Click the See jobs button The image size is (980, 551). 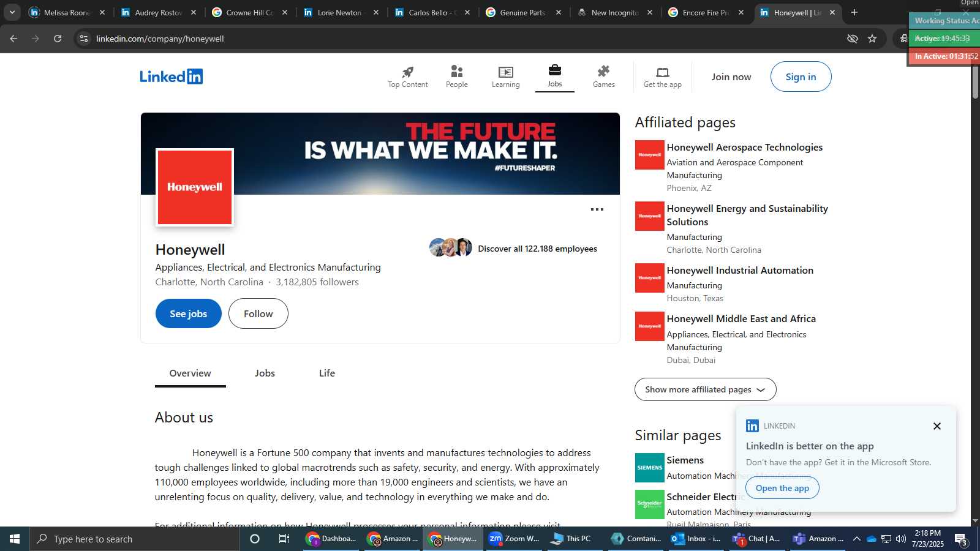point(188,313)
